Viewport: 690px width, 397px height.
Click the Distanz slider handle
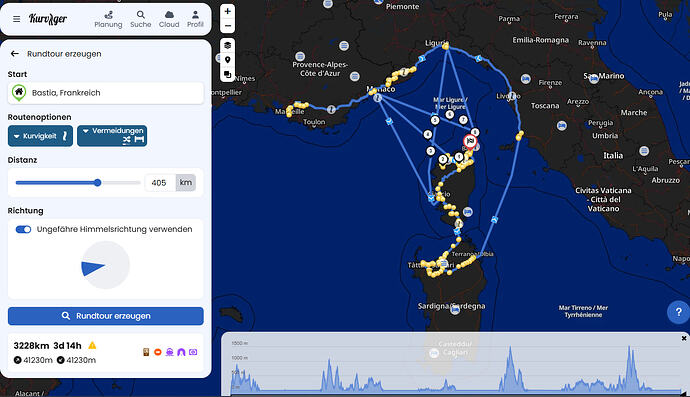coord(98,183)
